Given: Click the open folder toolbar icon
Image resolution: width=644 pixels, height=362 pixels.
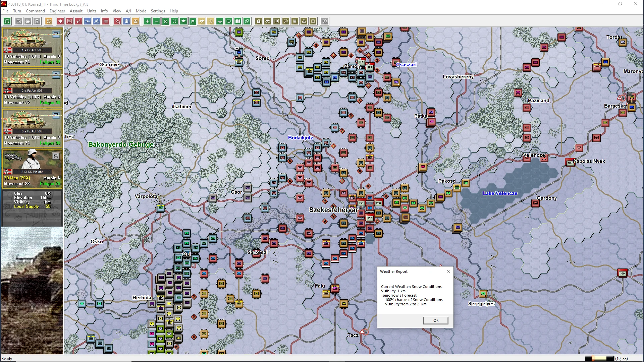Looking at the screenshot, I should pos(28,21).
